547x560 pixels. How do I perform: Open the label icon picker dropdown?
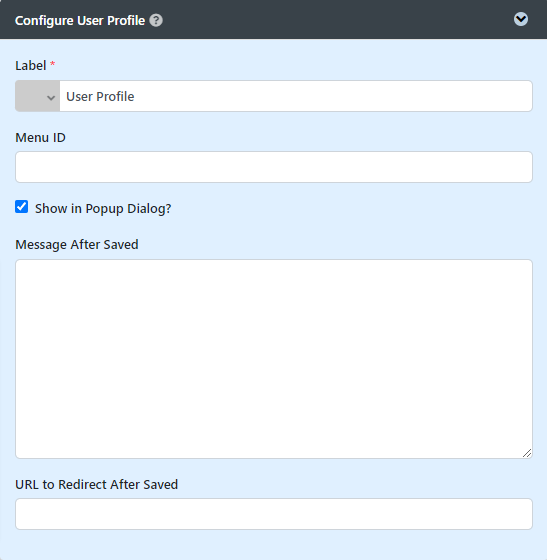pyautogui.click(x=37, y=96)
